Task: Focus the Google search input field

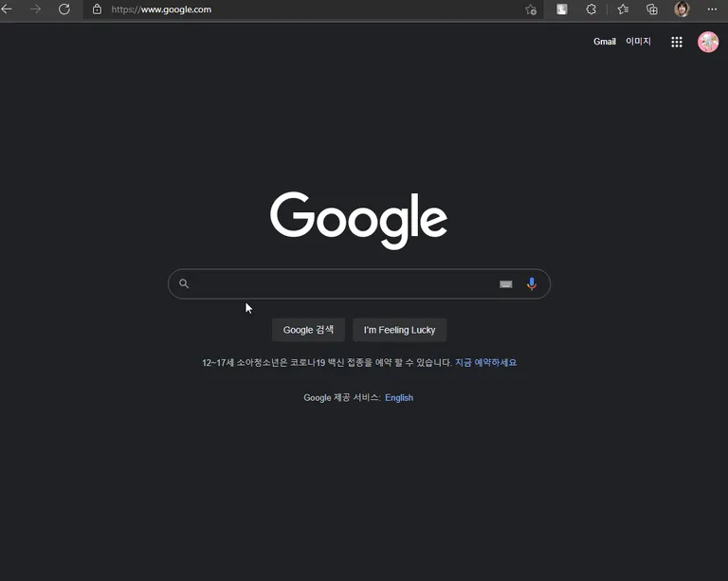Action: coord(359,283)
